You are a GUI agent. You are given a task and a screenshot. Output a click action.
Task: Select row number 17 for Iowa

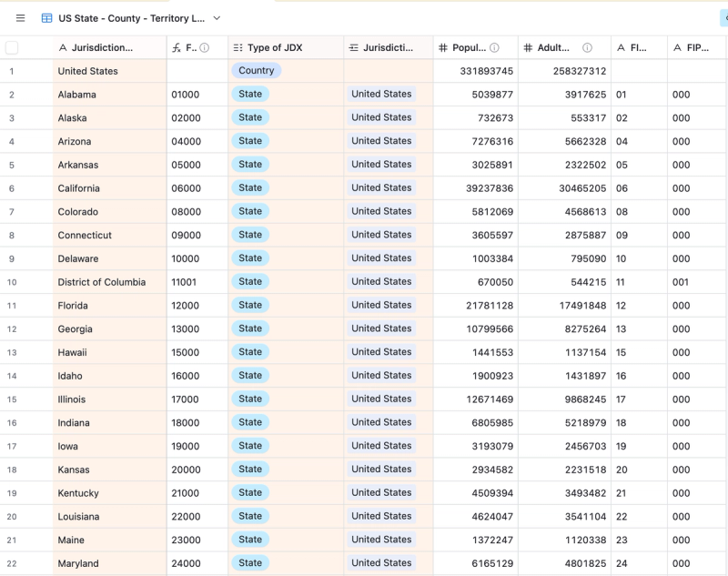point(12,446)
